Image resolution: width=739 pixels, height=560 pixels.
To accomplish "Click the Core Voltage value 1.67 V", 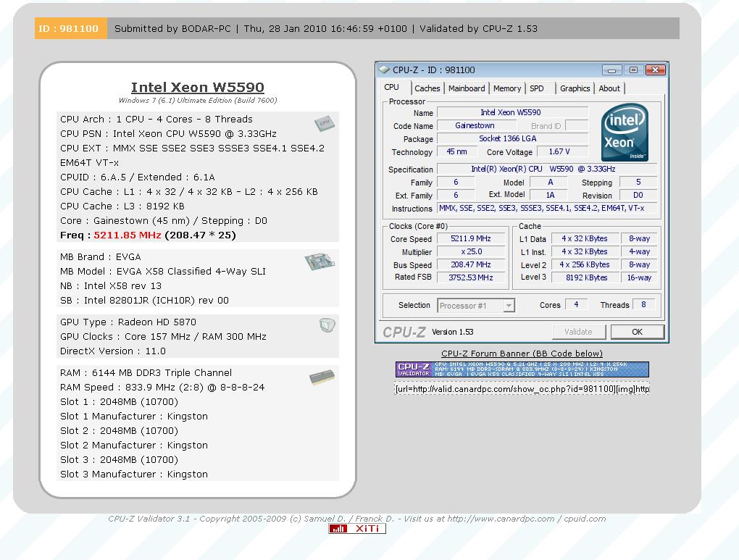I will (x=561, y=152).
